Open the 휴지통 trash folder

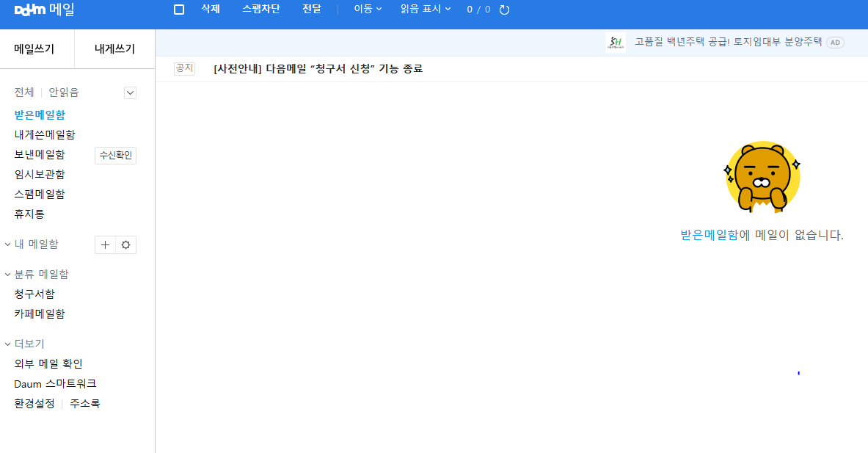click(x=29, y=214)
